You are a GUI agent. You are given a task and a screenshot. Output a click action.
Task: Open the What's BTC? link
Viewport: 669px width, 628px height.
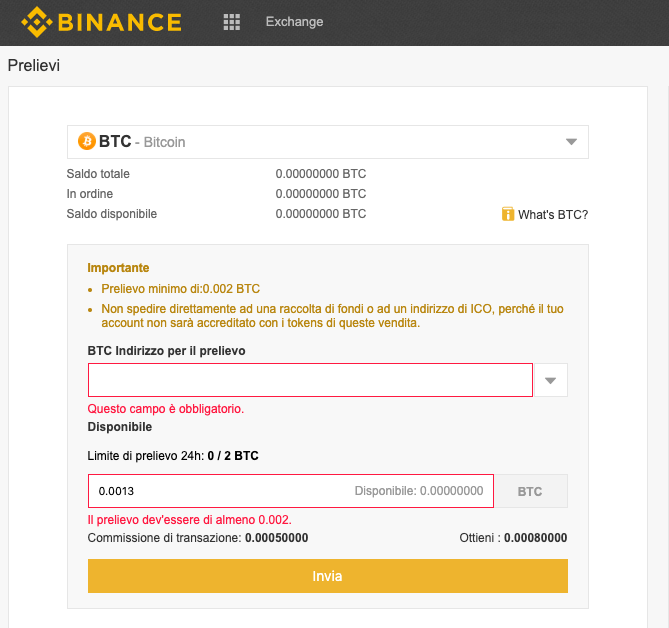click(x=552, y=214)
